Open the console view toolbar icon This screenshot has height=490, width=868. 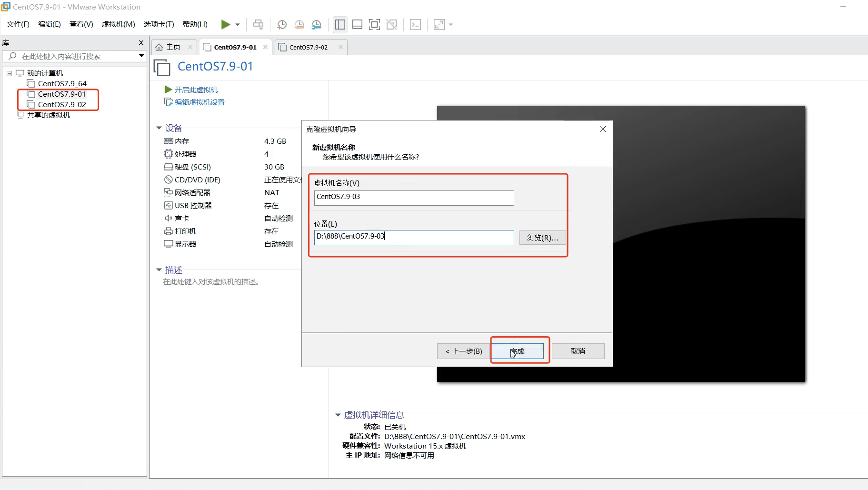[x=415, y=24]
